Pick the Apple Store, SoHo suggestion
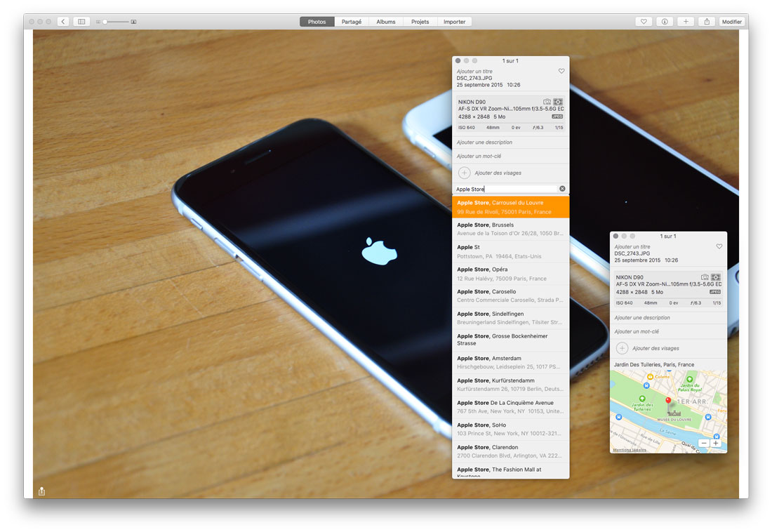The height and width of the screenshot is (532, 772). point(510,429)
